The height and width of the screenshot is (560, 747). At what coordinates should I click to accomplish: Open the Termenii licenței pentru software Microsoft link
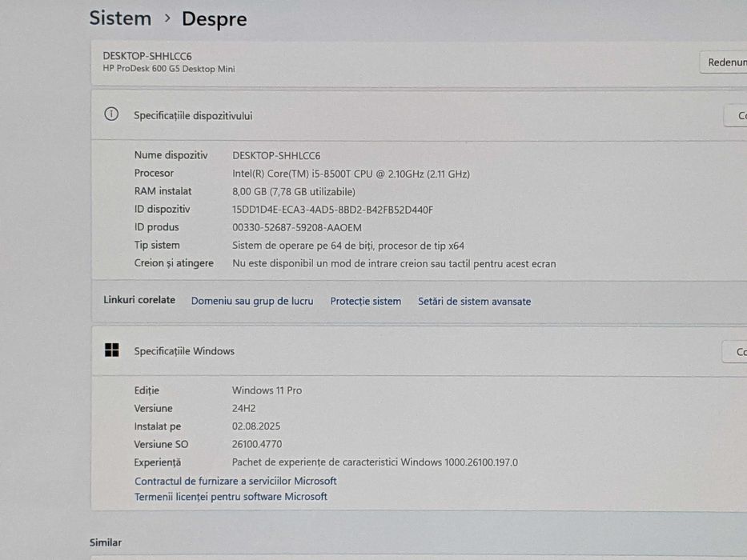pyautogui.click(x=231, y=497)
